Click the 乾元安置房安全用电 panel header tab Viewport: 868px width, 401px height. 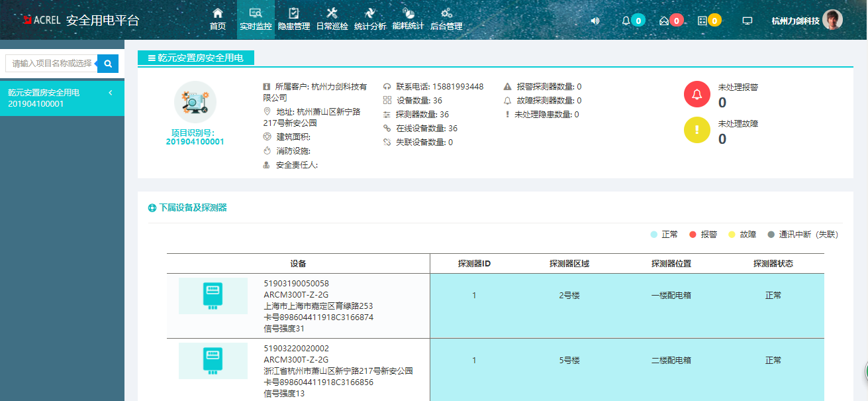click(x=196, y=58)
